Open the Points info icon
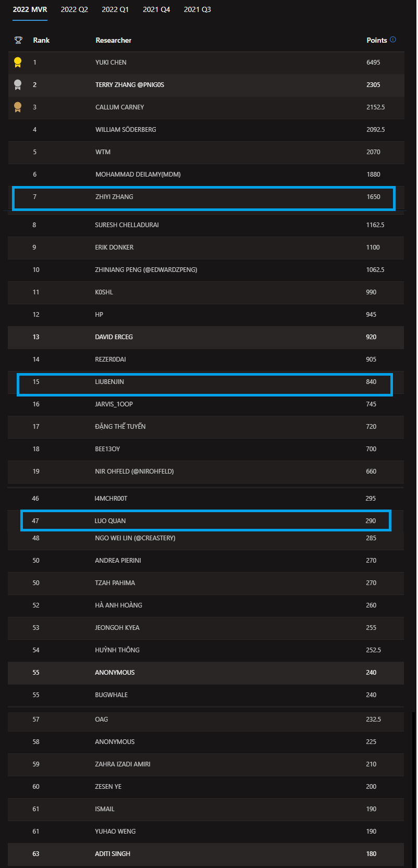Image resolution: width=418 pixels, height=868 pixels. (x=393, y=40)
